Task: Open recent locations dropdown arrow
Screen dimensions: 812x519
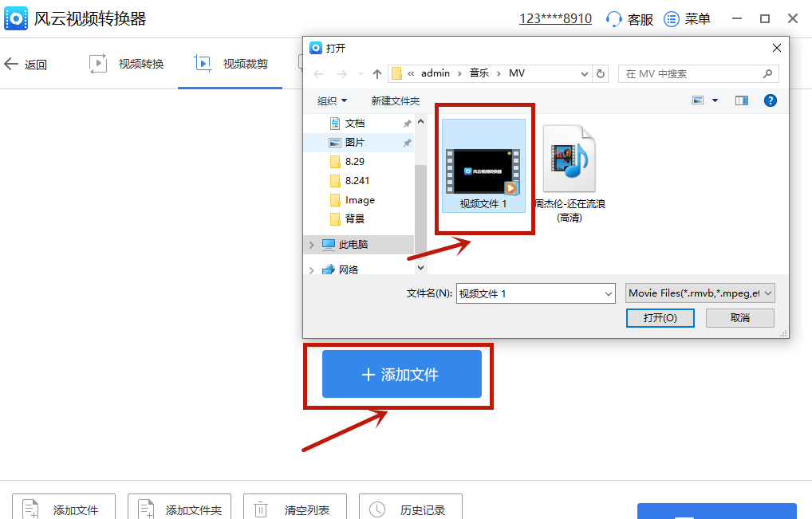Action: 361,74
